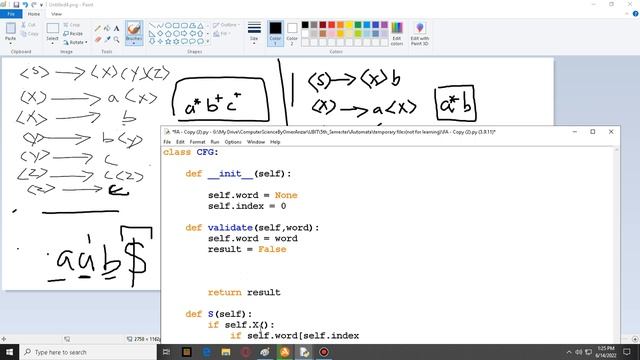Screen dimensions: 640x360
Task: Open the Customize Quick Access Toolbar arrow
Action: tap(41, 5)
